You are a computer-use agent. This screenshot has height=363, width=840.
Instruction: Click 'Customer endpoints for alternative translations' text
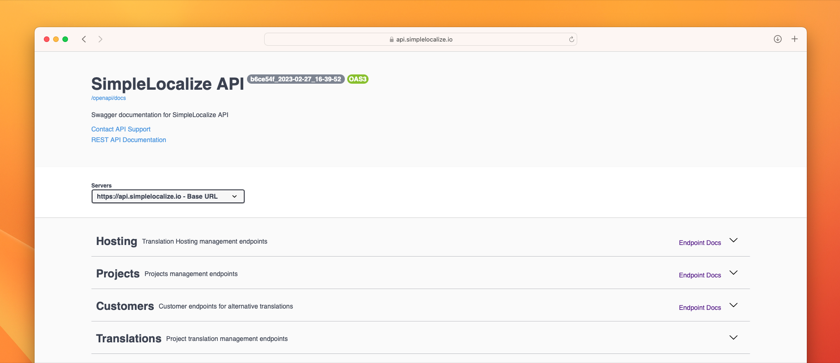[x=226, y=306]
